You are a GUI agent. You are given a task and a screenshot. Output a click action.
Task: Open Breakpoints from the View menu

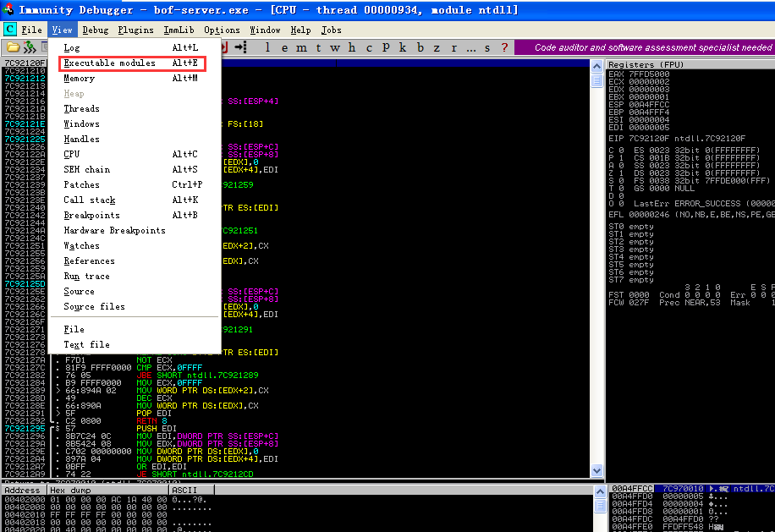tap(135, 216)
